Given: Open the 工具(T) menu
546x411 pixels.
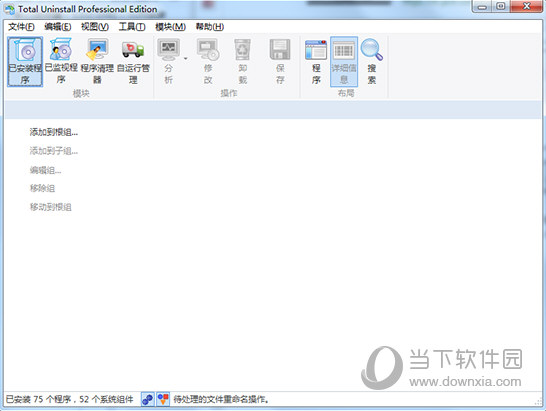Looking at the screenshot, I should coord(132,27).
